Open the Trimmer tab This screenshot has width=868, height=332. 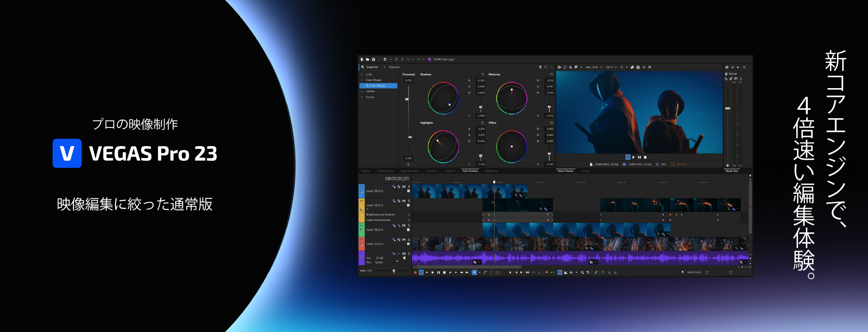click(585, 171)
